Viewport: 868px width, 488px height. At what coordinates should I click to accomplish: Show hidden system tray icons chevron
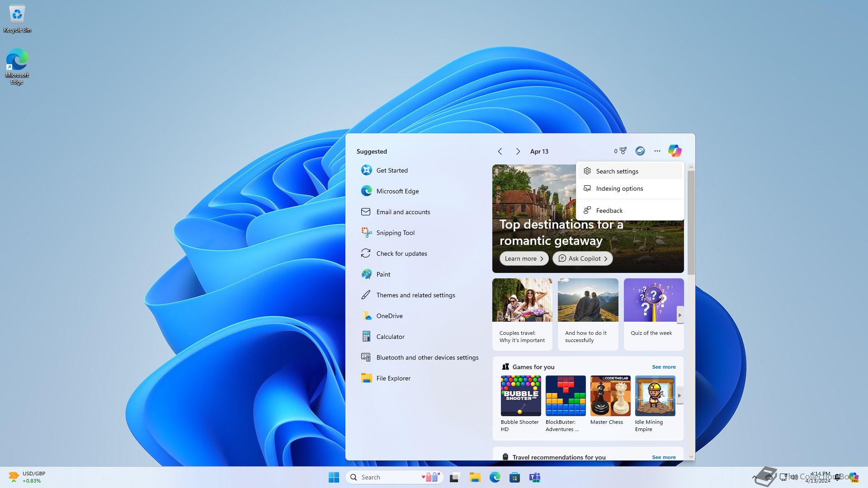[x=755, y=477]
